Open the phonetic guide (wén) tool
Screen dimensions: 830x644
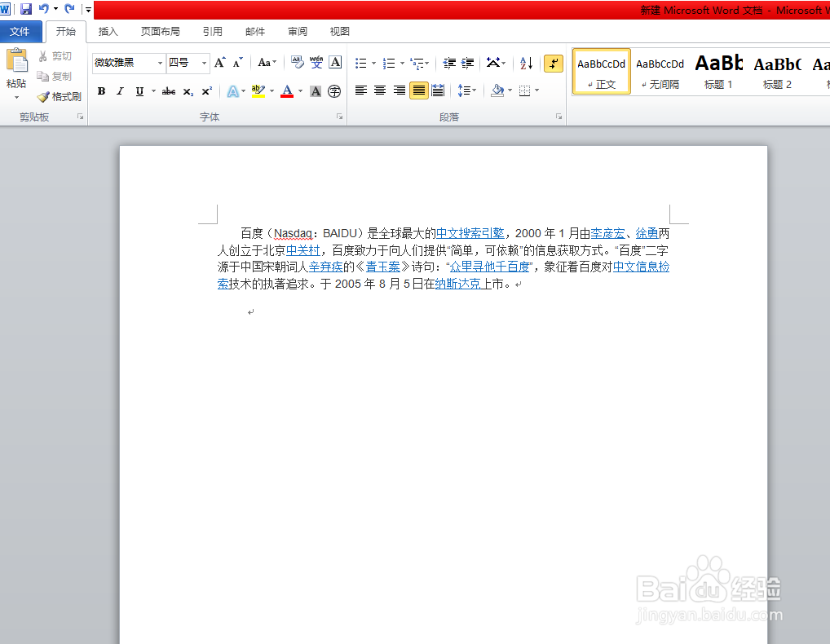pos(316,63)
